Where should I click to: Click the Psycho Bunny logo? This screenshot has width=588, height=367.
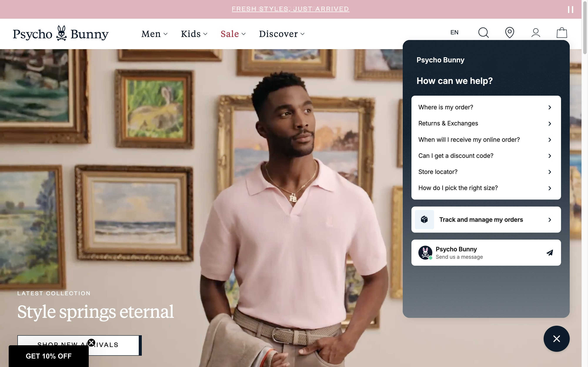point(61,33)
